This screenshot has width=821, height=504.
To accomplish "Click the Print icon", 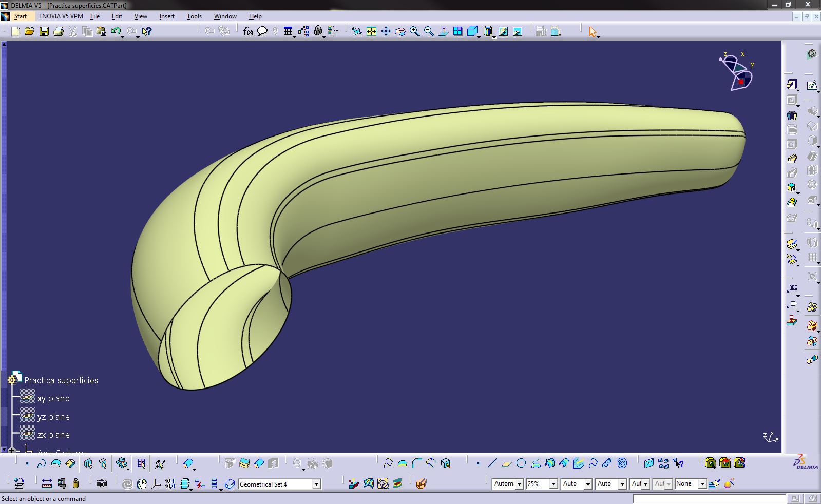I will pos(59,32).
